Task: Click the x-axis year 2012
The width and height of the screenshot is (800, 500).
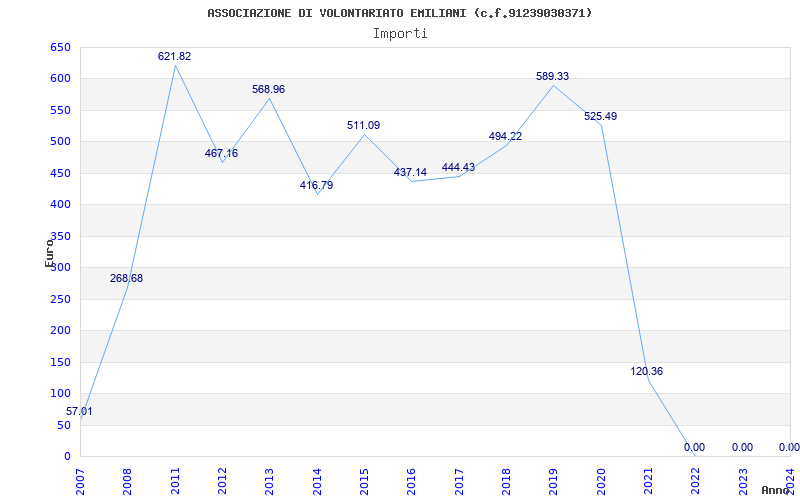Action: 222,482
